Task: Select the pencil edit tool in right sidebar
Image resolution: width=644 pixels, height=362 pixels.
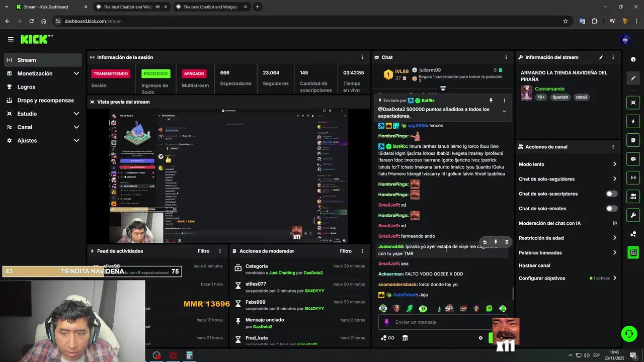Action: [x=633, y=78]
